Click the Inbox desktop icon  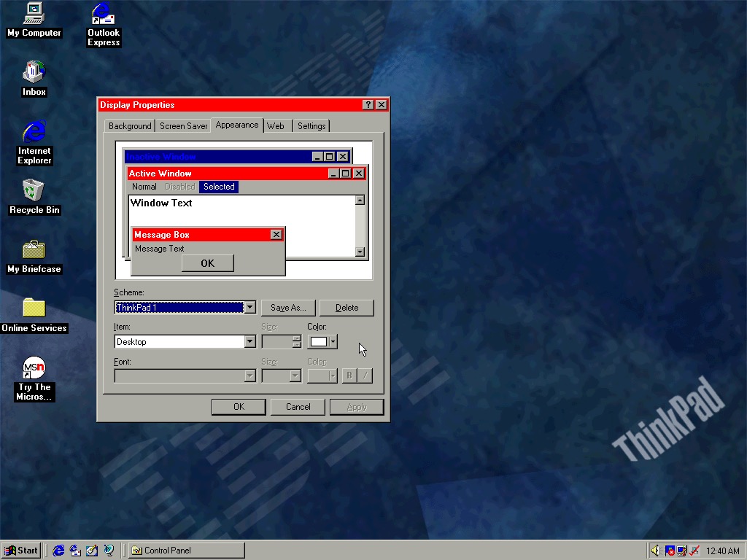(x=34, y=73)
